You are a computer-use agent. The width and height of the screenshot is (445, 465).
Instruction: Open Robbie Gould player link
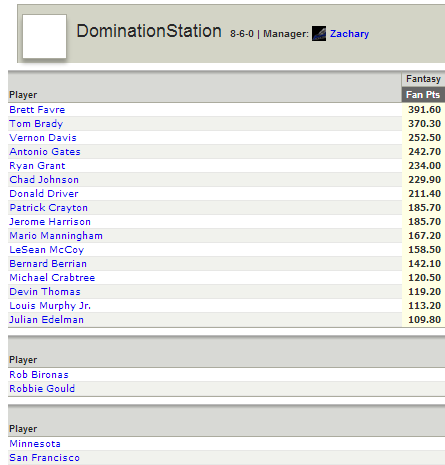coord(42,389)
